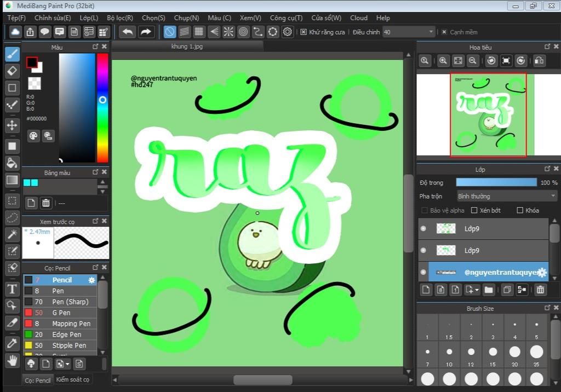Hide the @nguyentrantuquyen layer

point(423,272)
